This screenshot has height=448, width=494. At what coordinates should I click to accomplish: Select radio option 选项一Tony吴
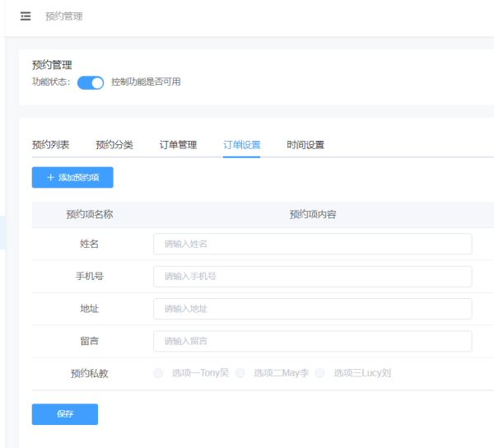[x=158, y=373]
